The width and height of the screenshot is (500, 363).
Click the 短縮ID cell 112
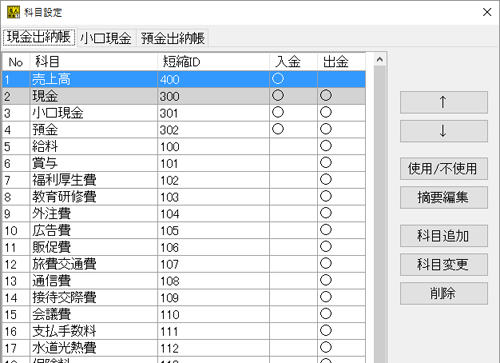coord(213,348)
